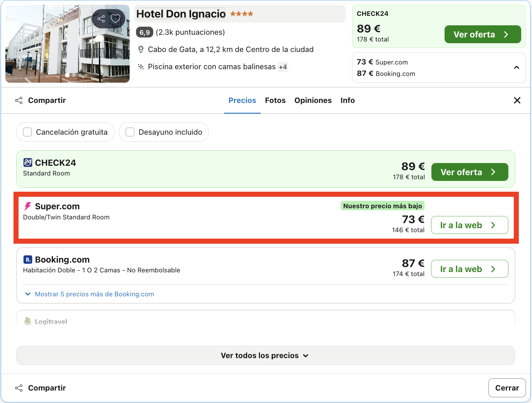
Task: Select the Info tab
Action: click(347, 100)
